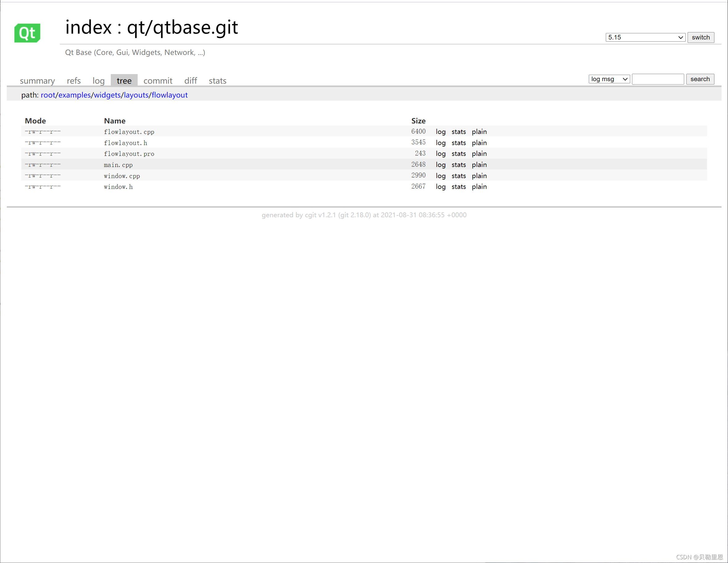The height and width of the screenshot is (563, 728).
Task: Select the stats tab in navigation
Action: [x=217, y=81]
